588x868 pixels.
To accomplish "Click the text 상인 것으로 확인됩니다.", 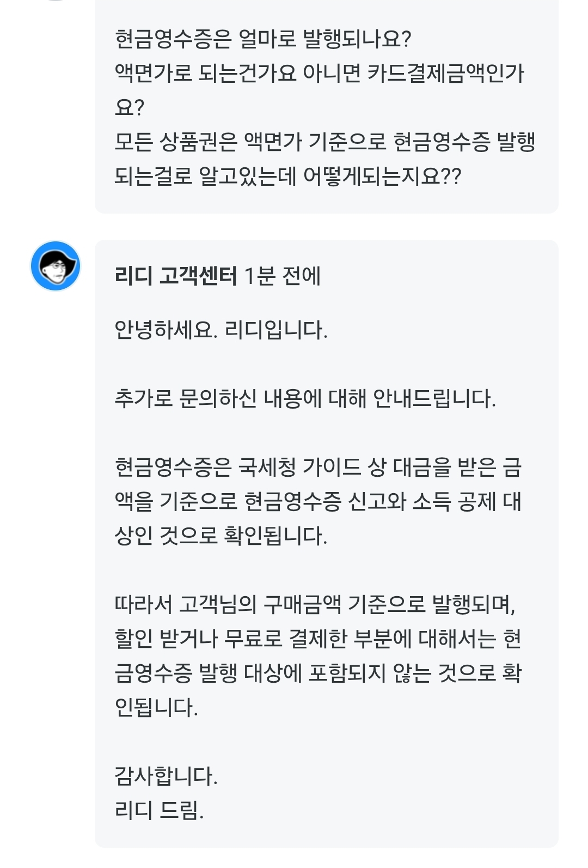I will 221,536.
